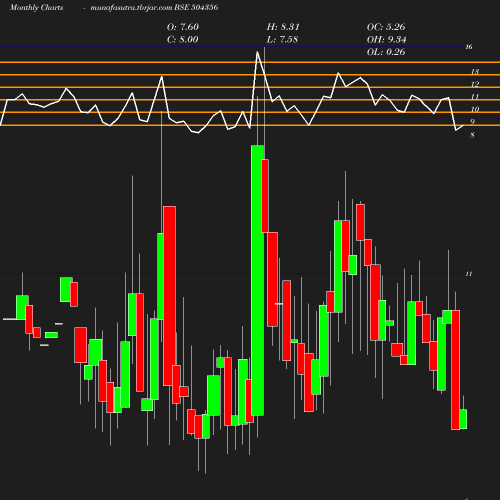
Task: Click the tallest green candlestick in the chart
Action: click(x=257, y=280)
